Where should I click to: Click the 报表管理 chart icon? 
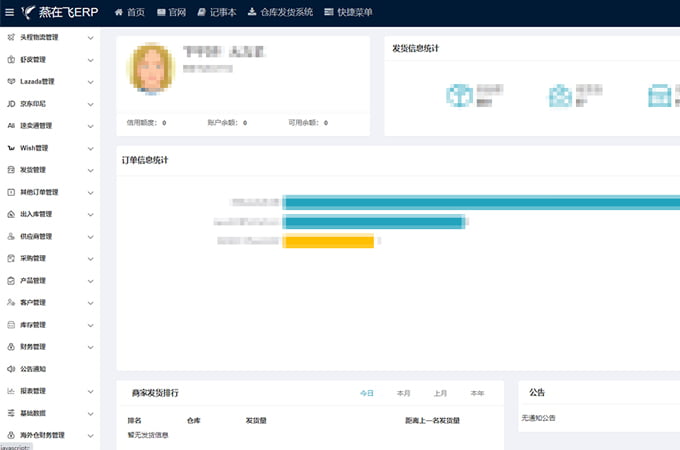point(11,391)
